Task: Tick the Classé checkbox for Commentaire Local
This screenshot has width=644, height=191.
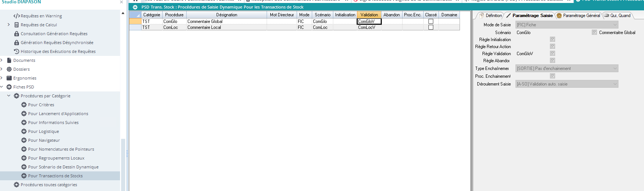Action: tap(431, 27)
